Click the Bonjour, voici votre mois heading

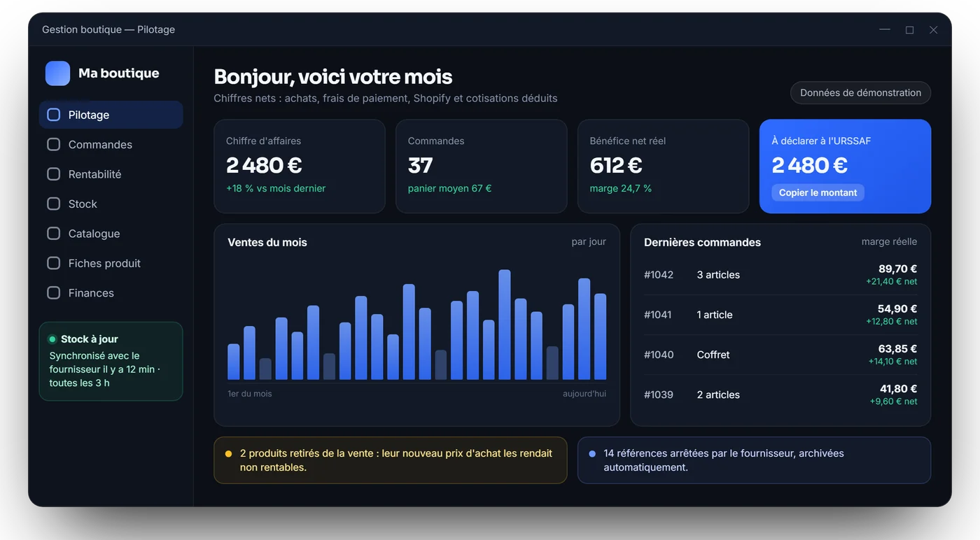click(x=333, y=77)
